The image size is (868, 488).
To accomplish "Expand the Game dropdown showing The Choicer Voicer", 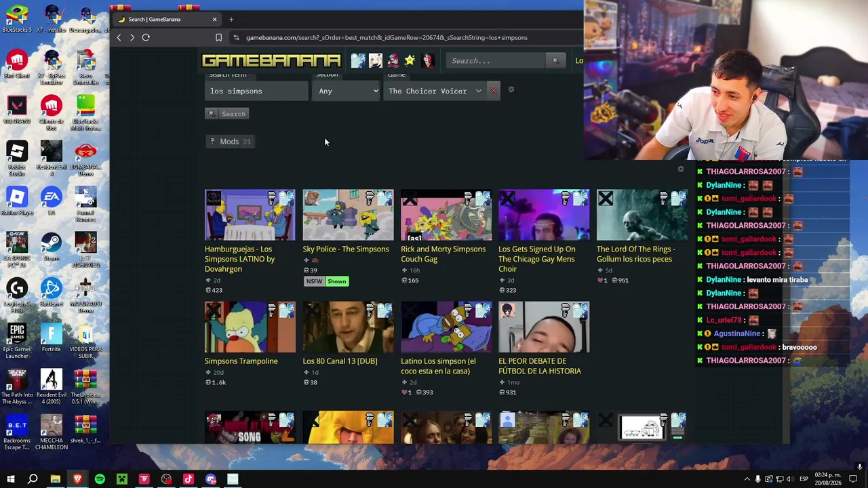I will tap(435, 91).
